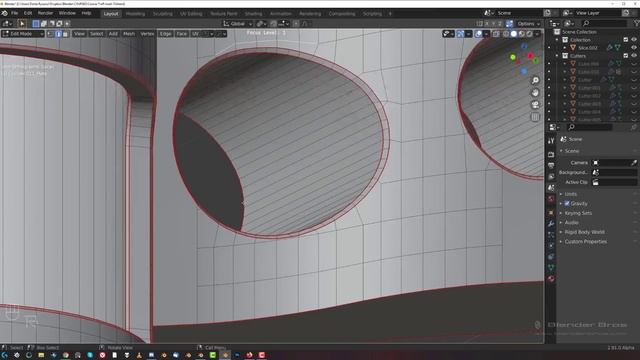The width and height of the screenshot is (640, 360).
Task: Select vertex select mode icon
Action: click(x=51, y=34)
